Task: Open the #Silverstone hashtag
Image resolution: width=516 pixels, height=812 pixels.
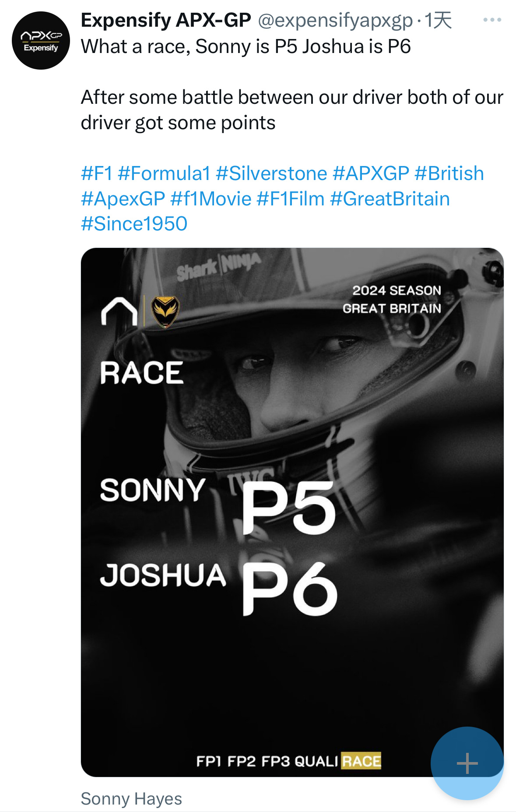Action: tap(271, 173)
